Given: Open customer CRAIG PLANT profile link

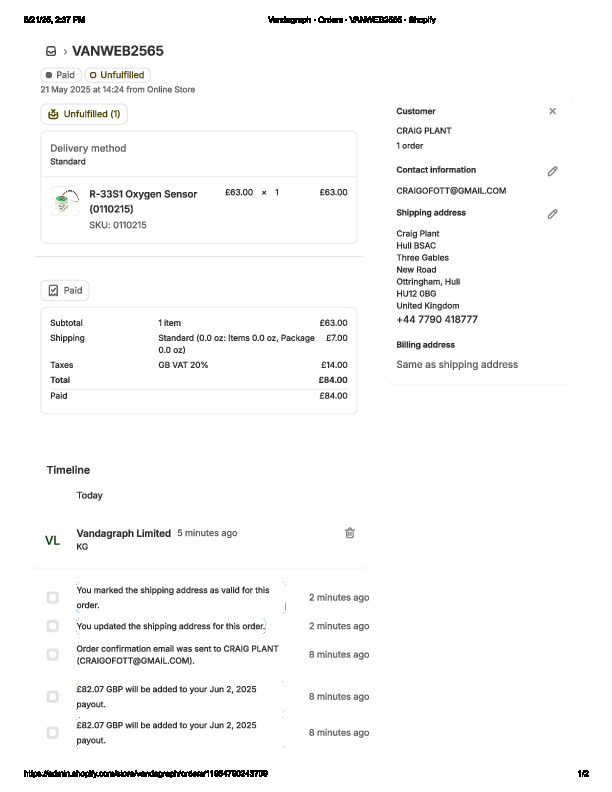Looking at the screenshot, I should (423, 131).
